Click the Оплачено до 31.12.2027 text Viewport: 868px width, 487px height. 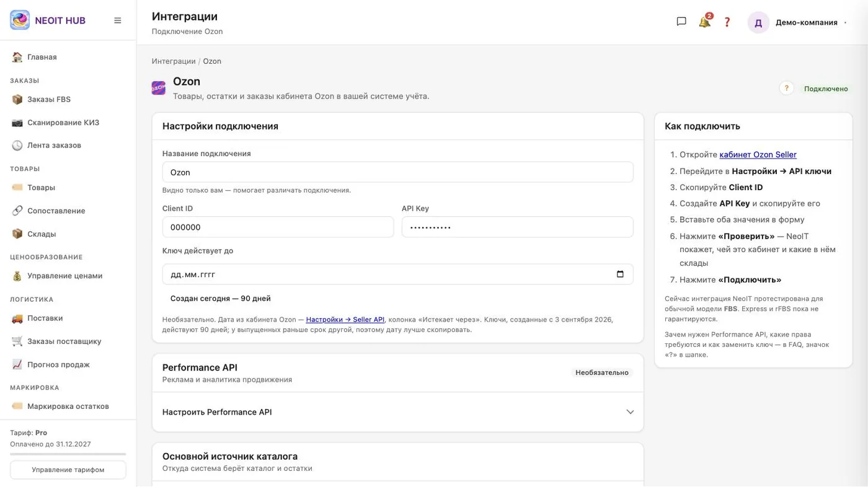[51, 444]
